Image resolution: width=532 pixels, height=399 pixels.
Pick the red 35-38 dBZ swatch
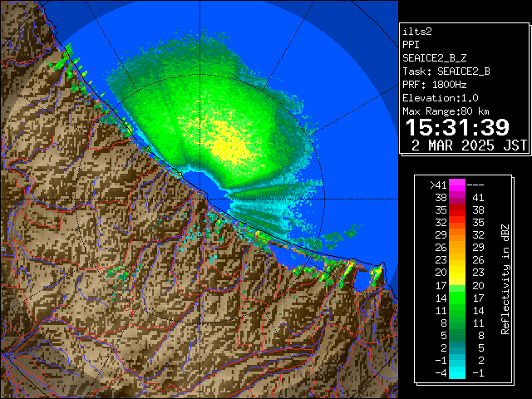(457, 210)
